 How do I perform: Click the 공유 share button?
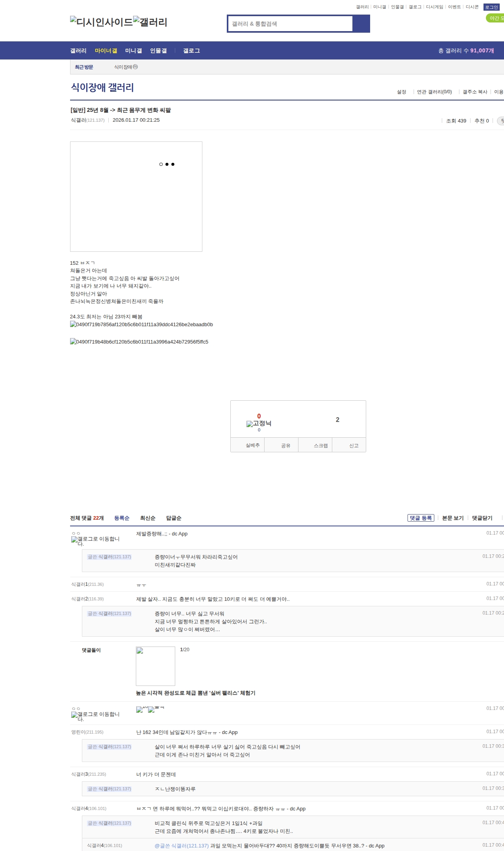(281, 445)
